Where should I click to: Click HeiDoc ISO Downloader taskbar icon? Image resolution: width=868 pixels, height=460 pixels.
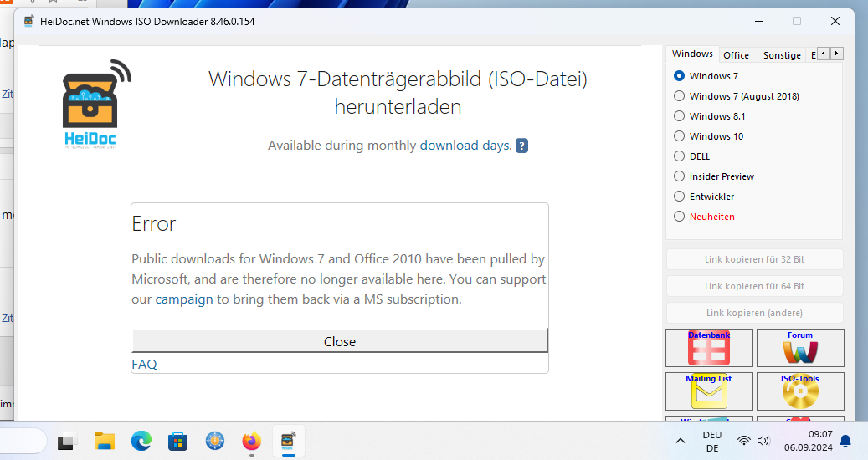289,442
